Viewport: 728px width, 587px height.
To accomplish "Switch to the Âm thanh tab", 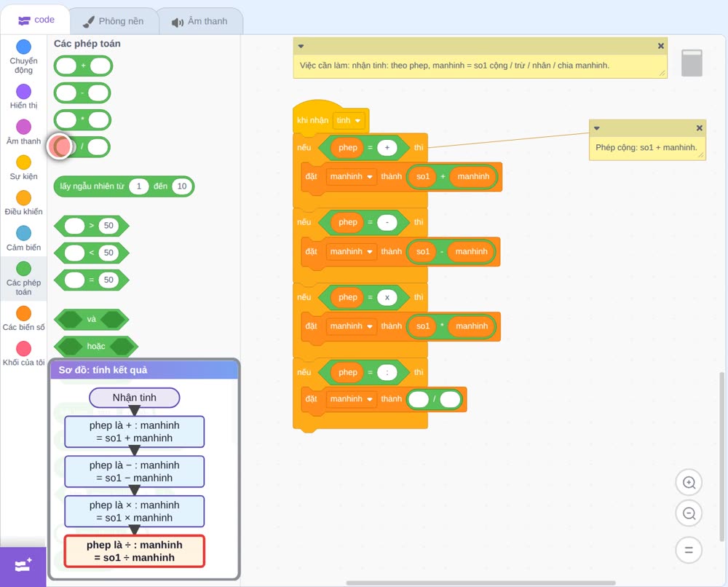I will pyautogui.click(x=200, y=21).
